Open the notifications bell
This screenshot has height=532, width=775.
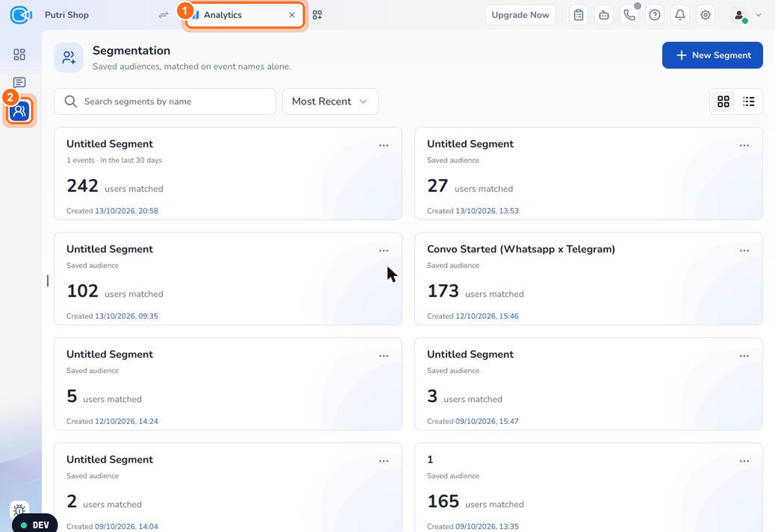coord(680,15)
